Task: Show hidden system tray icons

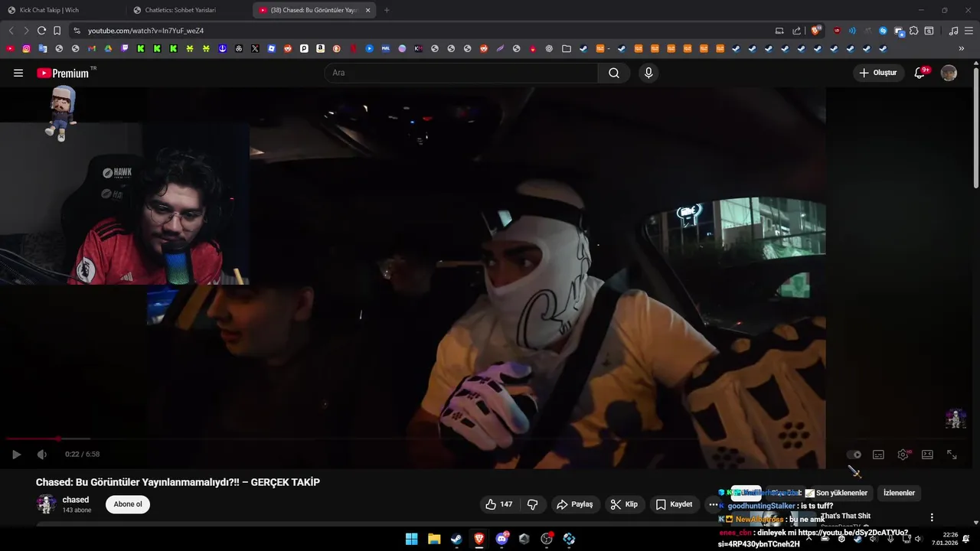Action: click(808, 539)
